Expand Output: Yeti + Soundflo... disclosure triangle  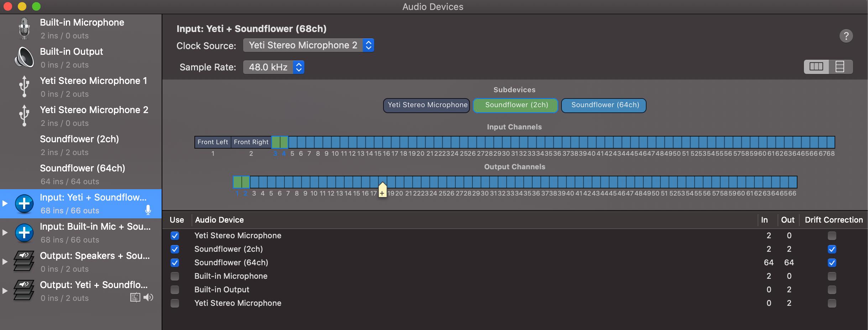[x=5, y=291]
